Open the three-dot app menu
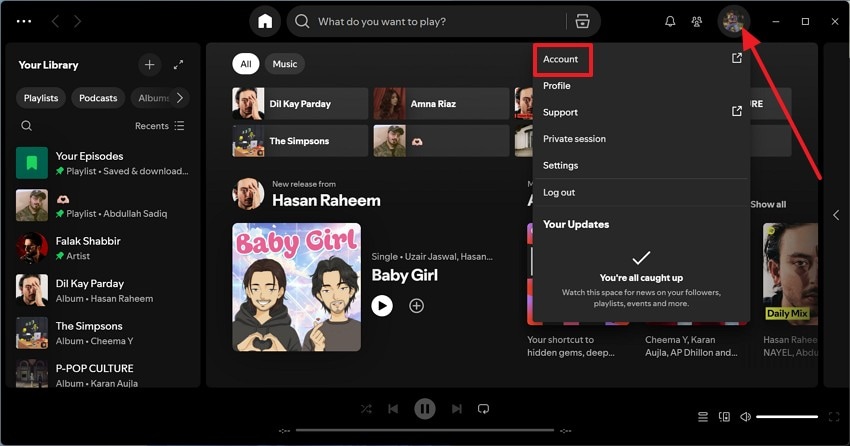 (24, 21)
